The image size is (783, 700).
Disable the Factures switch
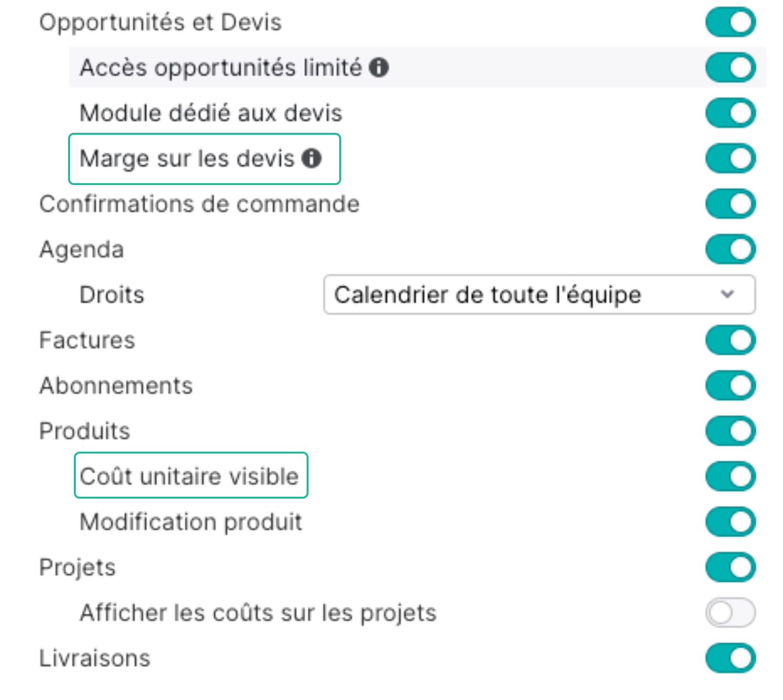tap(729, 339)
